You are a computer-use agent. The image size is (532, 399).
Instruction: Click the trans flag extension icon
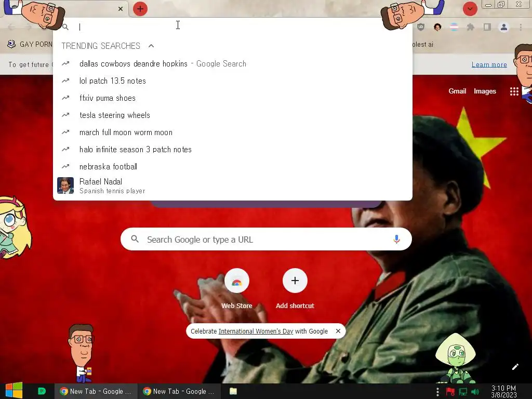click(x=454, y=27)
